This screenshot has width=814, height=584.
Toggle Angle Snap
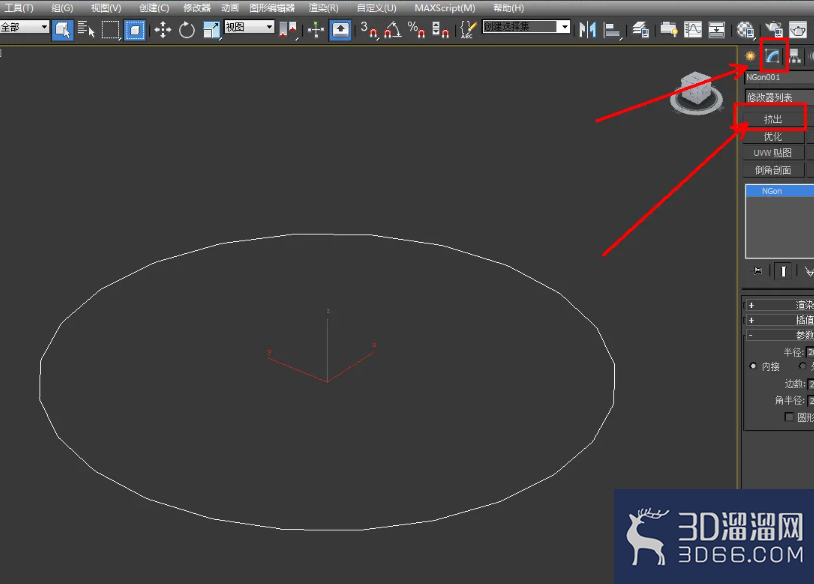[393, 30]
